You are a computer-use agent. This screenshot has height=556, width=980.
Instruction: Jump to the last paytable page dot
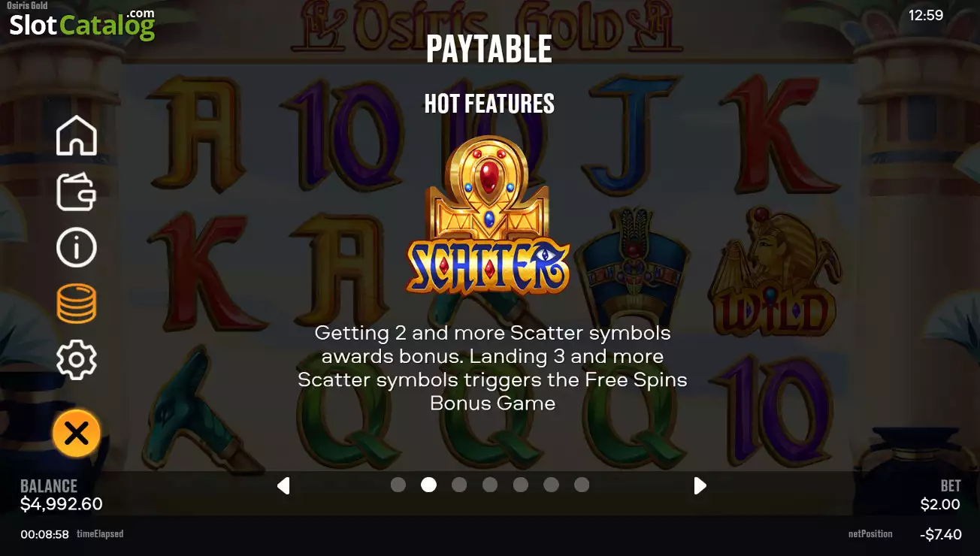[582, 485]
